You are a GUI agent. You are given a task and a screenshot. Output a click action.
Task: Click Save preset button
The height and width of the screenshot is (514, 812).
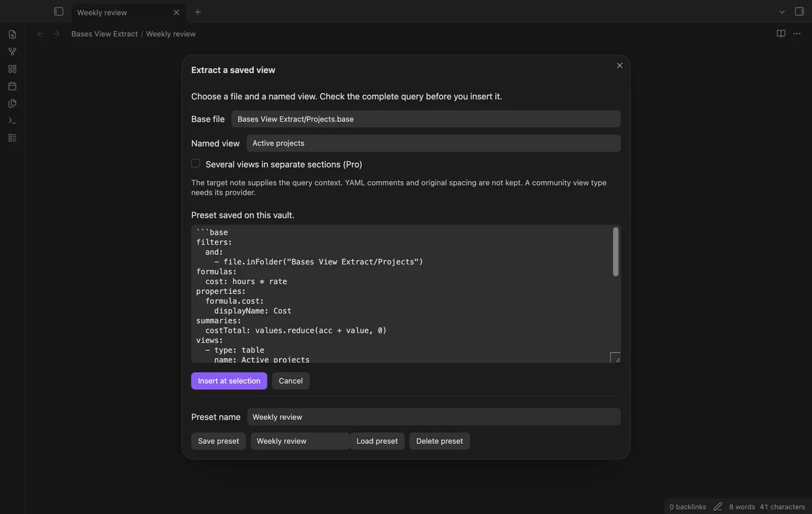click(218, 441)
